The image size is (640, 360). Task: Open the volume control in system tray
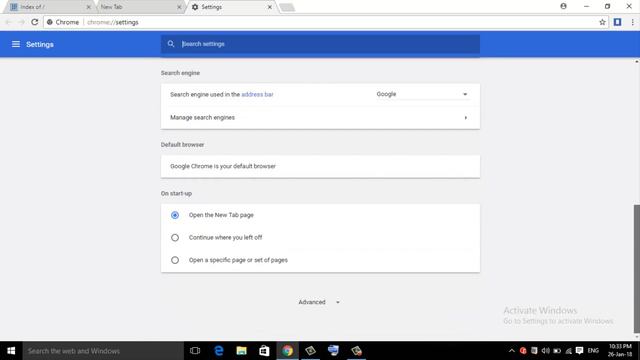coord(545,351)
